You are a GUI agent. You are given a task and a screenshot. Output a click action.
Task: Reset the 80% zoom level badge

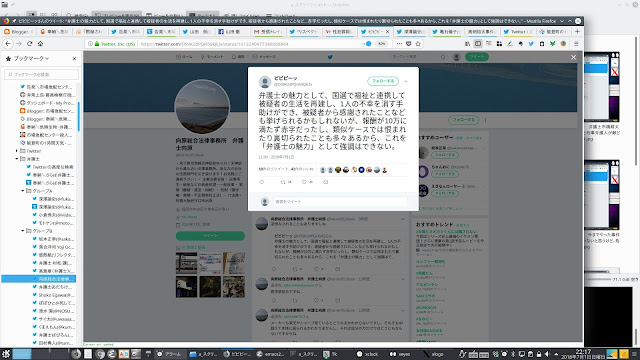(x=381, y=44)
